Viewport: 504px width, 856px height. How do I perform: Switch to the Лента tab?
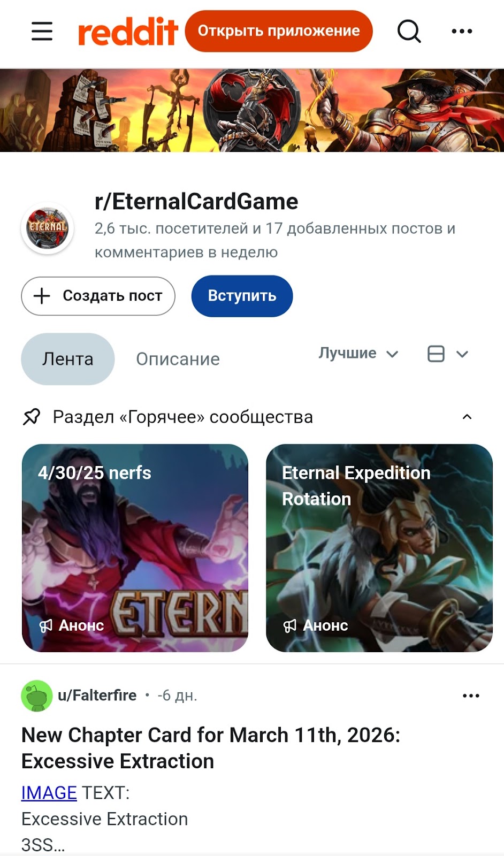coord(68,359)
